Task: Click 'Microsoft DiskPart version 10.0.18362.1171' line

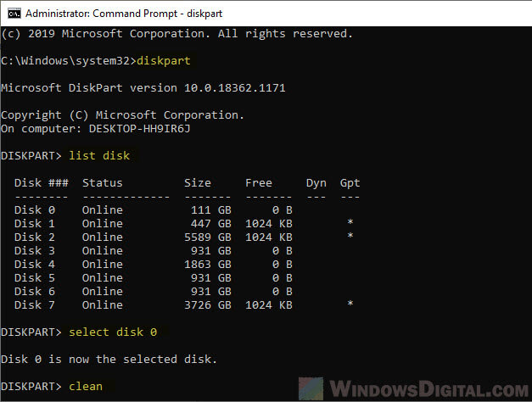Action: [143, 88]
